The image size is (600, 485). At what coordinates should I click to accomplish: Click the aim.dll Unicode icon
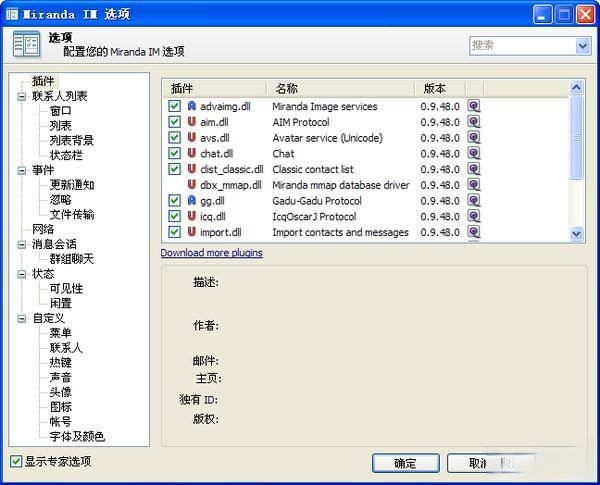click(192, 122)
